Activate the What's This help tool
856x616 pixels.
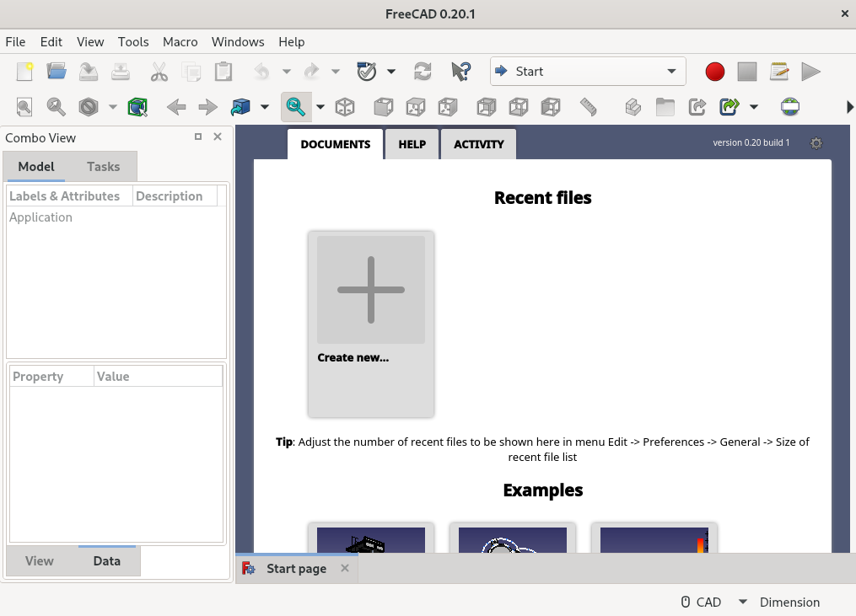(461, 71)
